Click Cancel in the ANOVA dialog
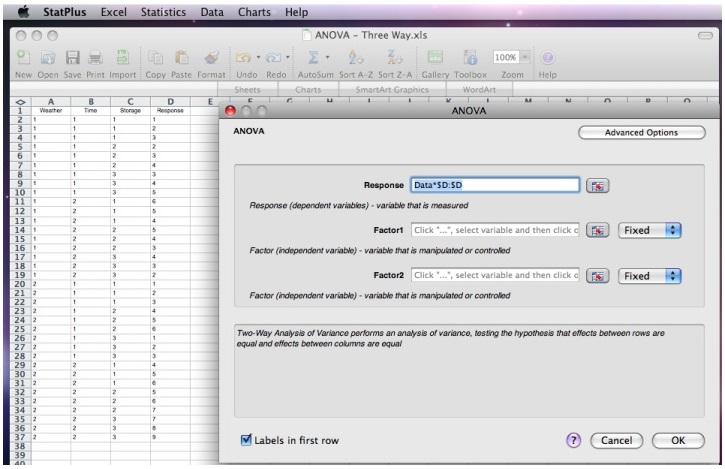725x469 pixels. tap(616, 440)
